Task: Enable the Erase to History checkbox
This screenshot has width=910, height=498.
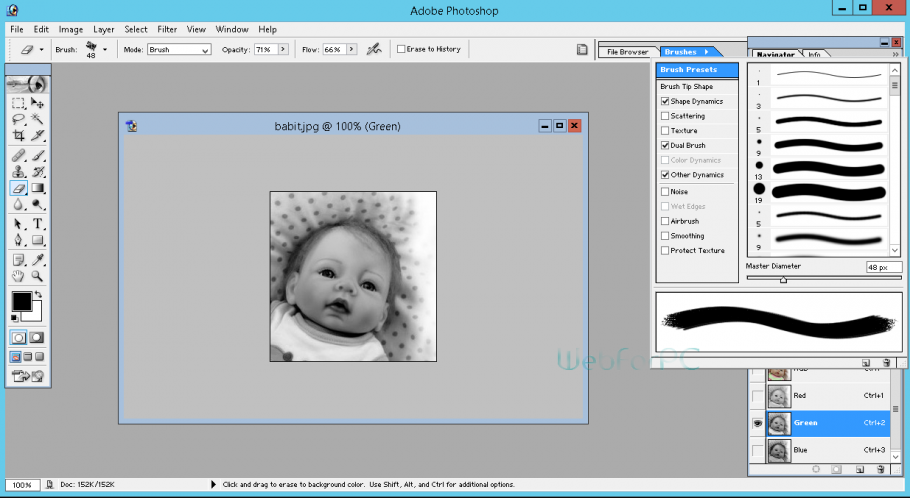Action: point(401,49)
